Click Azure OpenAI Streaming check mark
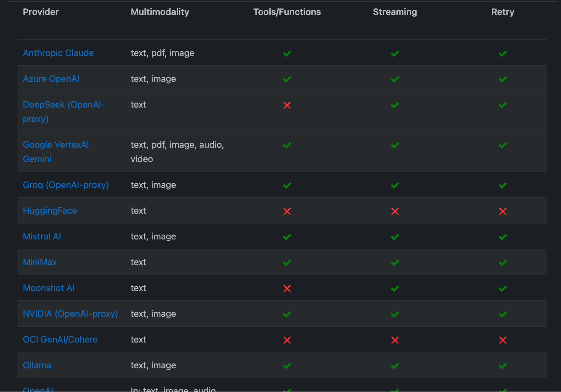Viewport: 561px width, 392px height. click(395, 79)
